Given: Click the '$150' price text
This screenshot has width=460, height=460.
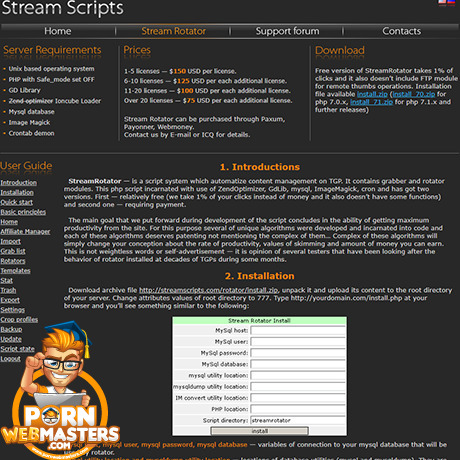Looking at the screenshot, I should (x=177, y=71).
